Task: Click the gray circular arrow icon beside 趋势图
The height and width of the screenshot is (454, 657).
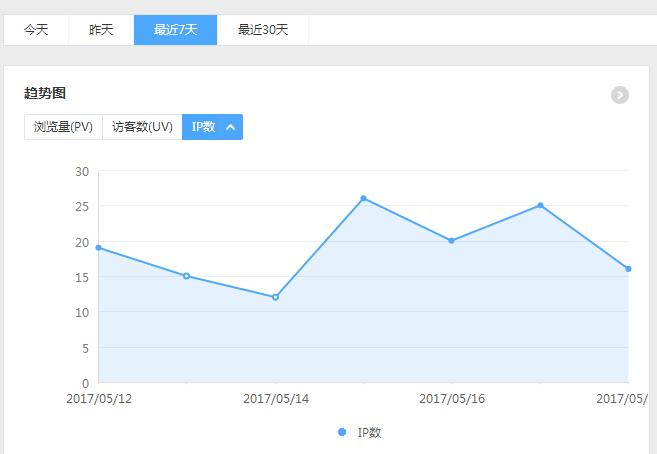Action: (620, 95)
